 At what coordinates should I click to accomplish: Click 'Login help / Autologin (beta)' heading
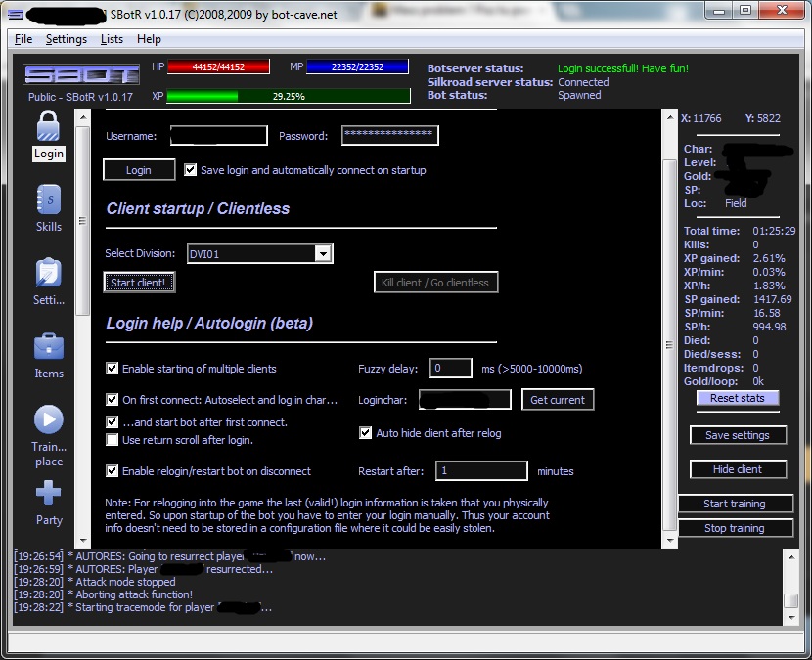pyautogui.click(x=209, y=323)
